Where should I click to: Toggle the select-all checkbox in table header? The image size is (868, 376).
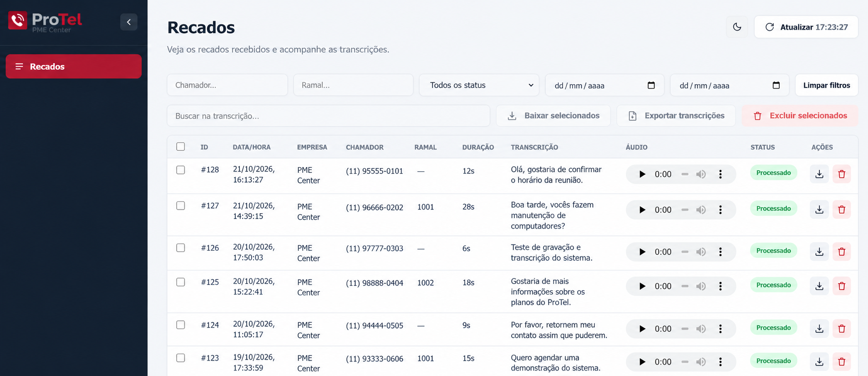pos(181,146)
